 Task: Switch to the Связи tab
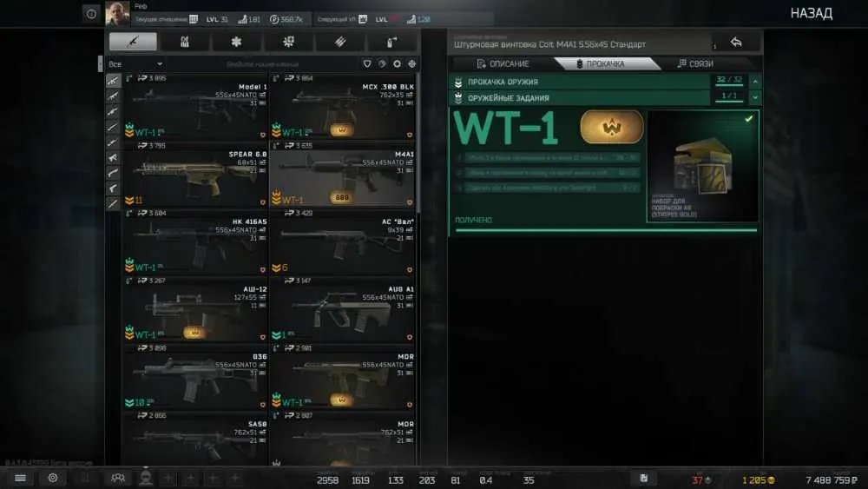click(x=696, y=63)
